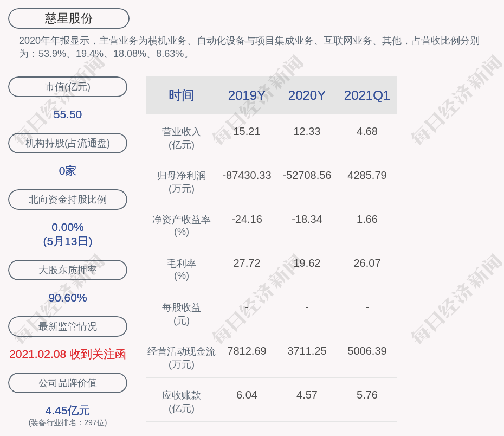Click the 2020年年报显示 description paragraph
This screenshot has width=504, height=436.
pos(249,47)
